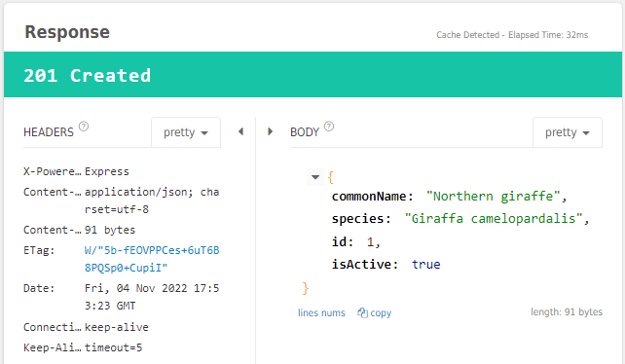The image size is (625, 364).
Task: Collapse headers panel with left arrow
Action: [240, 131]
